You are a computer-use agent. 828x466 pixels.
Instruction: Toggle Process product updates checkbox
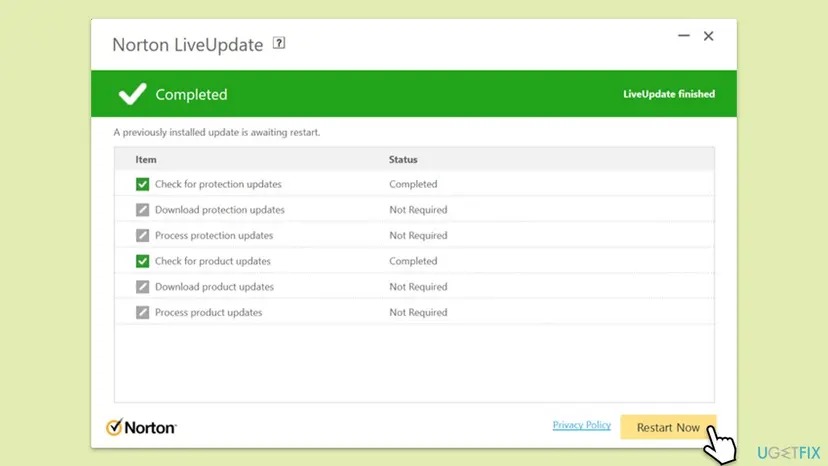coord(142,312)
